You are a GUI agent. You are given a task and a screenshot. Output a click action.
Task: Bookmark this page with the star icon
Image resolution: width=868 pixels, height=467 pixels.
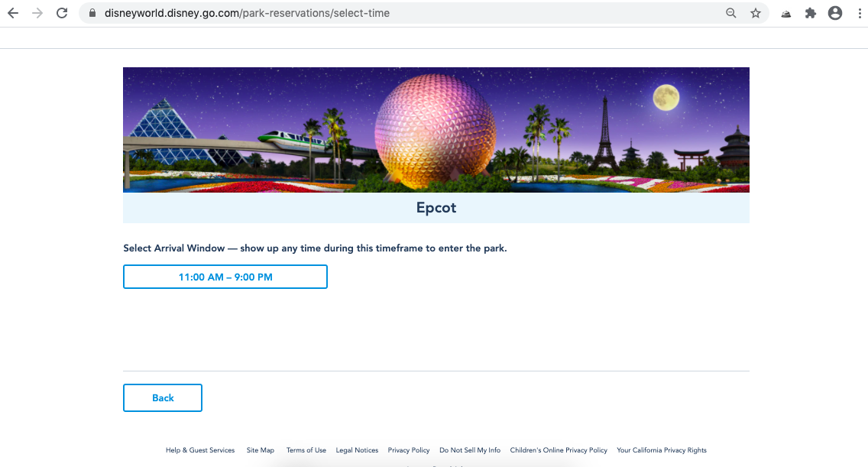pyautogui.click(x=755, y=13)
